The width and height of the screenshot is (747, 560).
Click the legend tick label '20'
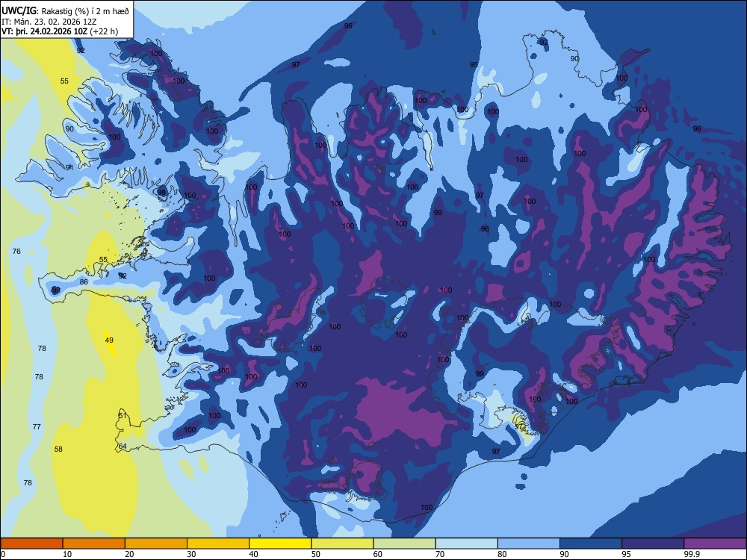pyautogui.click(x=129, y=554)
